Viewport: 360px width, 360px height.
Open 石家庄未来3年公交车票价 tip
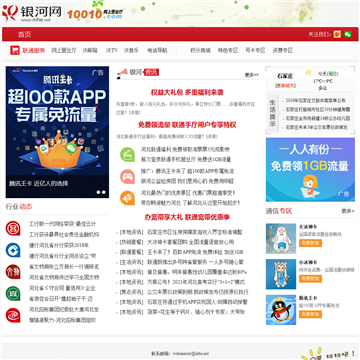pos(316,127)
